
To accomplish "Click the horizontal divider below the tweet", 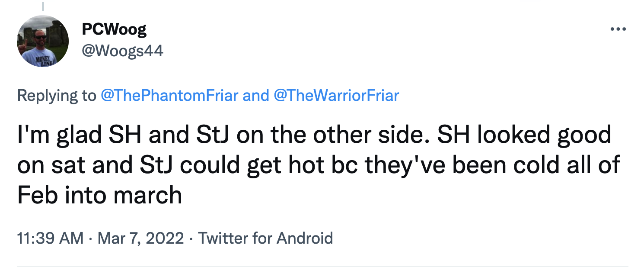I will [x=322, y=266].
